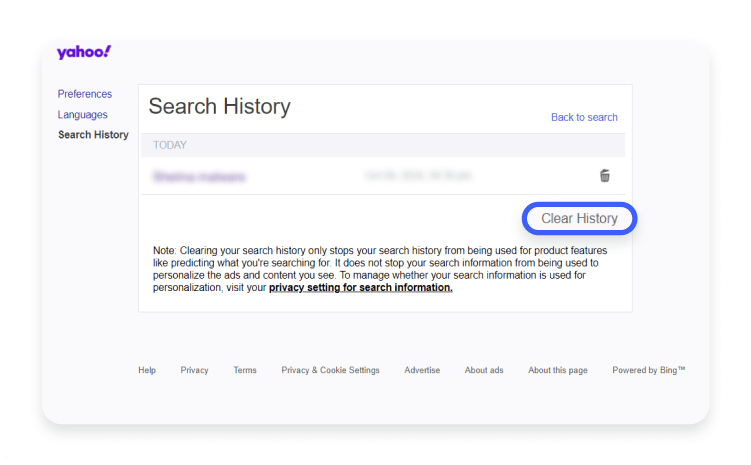Go back via Back to search link

[x=584, y=117]
